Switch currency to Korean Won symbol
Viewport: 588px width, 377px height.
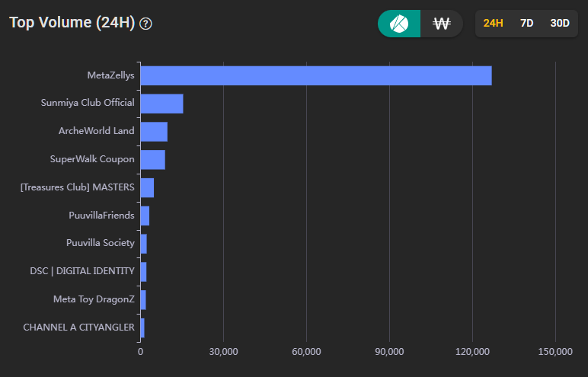441,24
